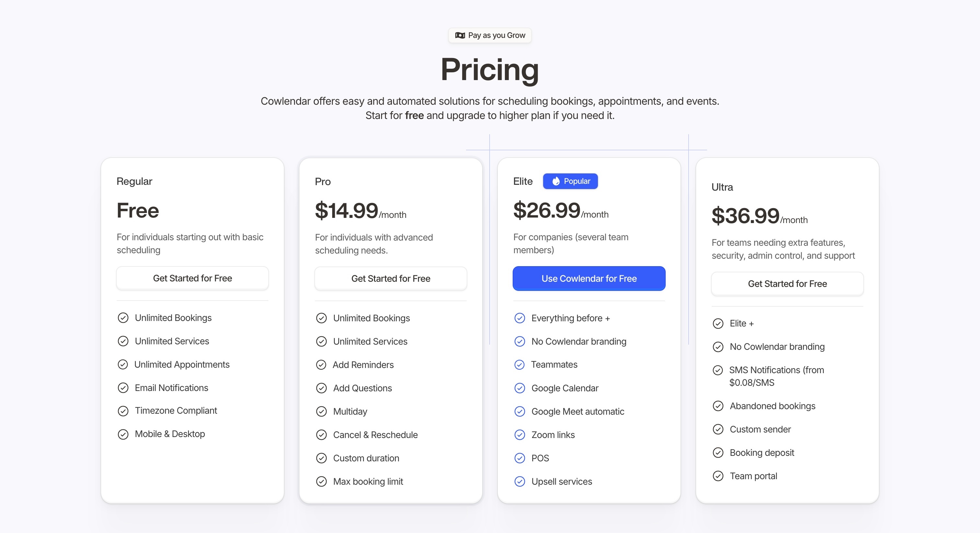
Task: Click Get Started for Free on Ultra plan
Action: (787, 284)
